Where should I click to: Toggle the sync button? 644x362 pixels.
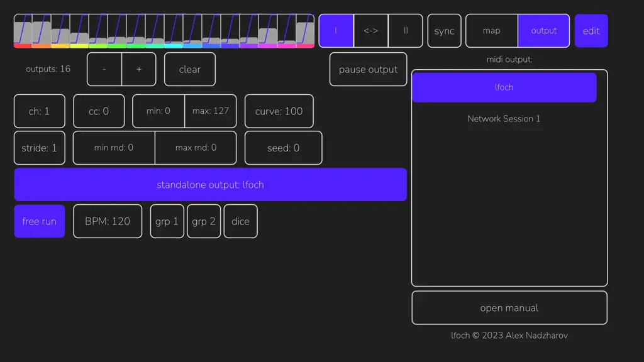445,31
